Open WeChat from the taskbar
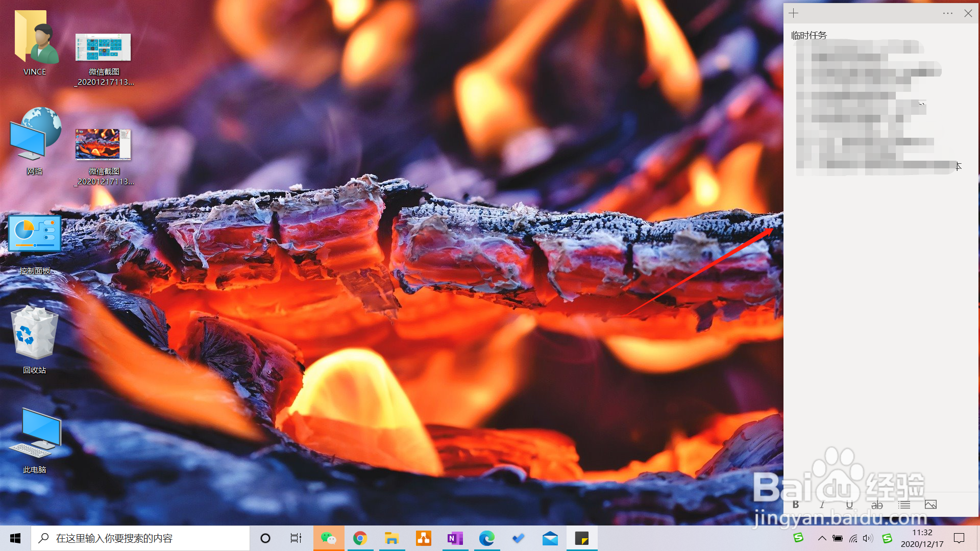Image resolution: width=980 pixels, height=551 pixels. coord(328,538)
